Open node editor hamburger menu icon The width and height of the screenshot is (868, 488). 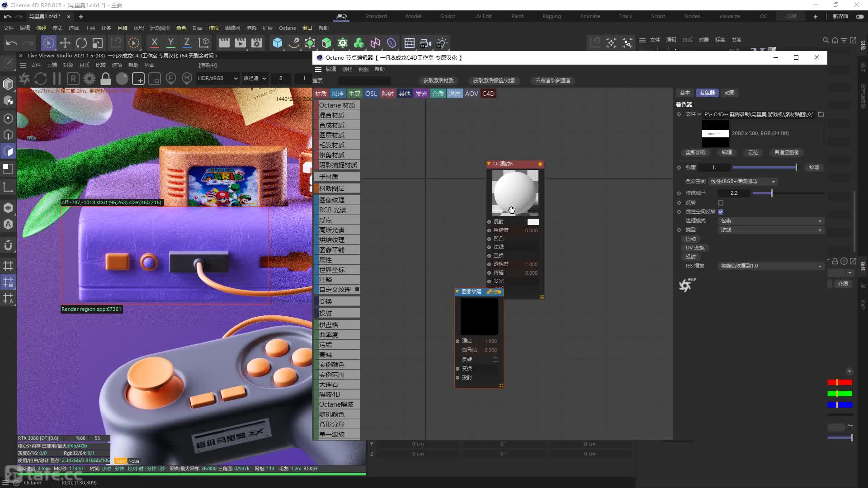[318, 70]
